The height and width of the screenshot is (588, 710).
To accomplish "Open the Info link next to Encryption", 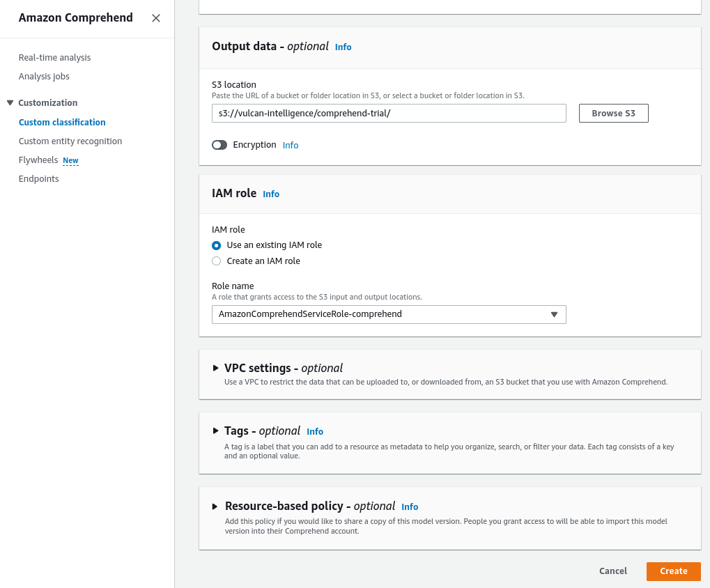I will pyautogui.click(x=290, y=145).
